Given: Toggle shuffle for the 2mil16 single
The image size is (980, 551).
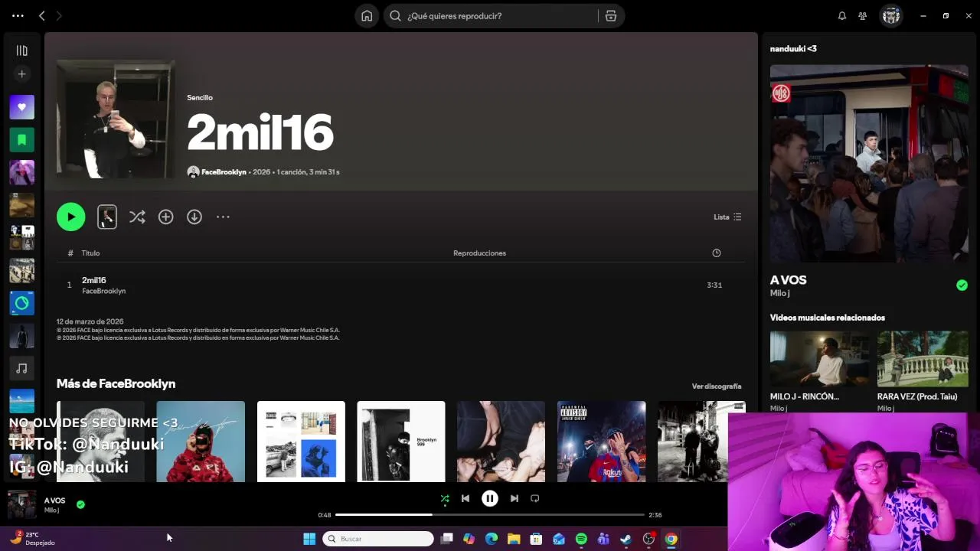Looking at the screenshot, I should point(137,217).
